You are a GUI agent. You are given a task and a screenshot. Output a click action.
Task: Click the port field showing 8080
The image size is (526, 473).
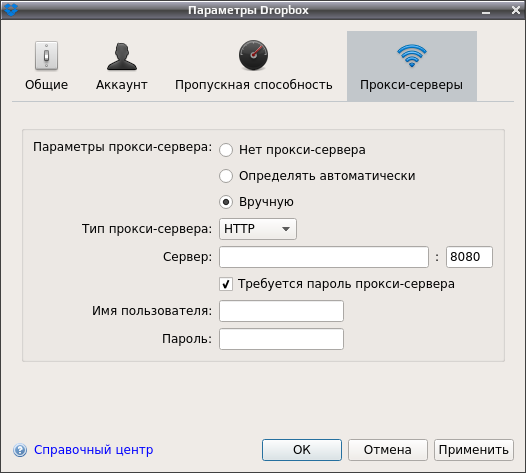pyautogui.click(x=469, y=257)
